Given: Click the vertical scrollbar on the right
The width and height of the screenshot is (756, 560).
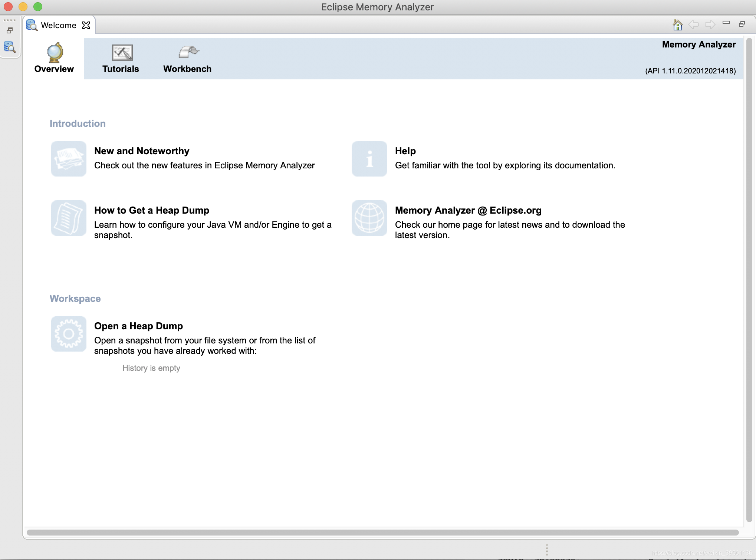Looking at the screenshot, I should (749, 278).
